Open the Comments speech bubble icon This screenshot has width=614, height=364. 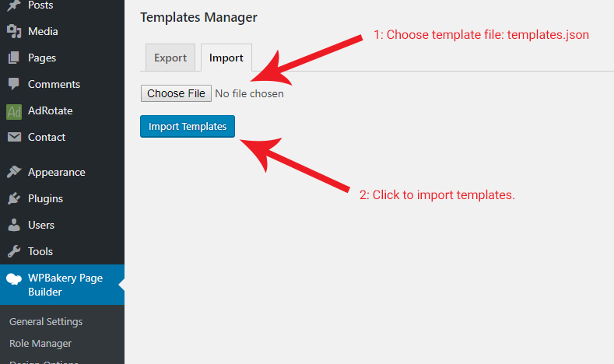coord(14,84)
